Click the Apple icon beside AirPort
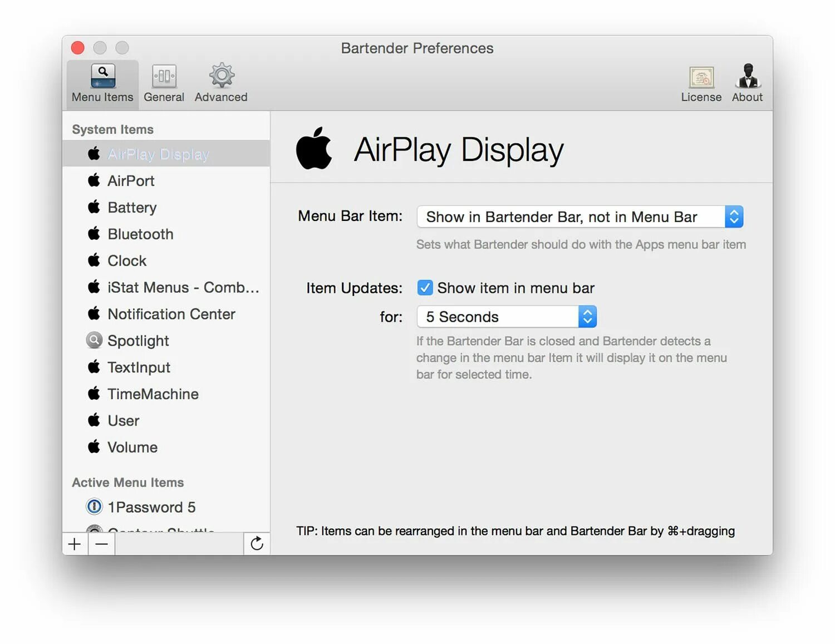The height and width of the screenshot is (644, 835). tap(94, 180)
